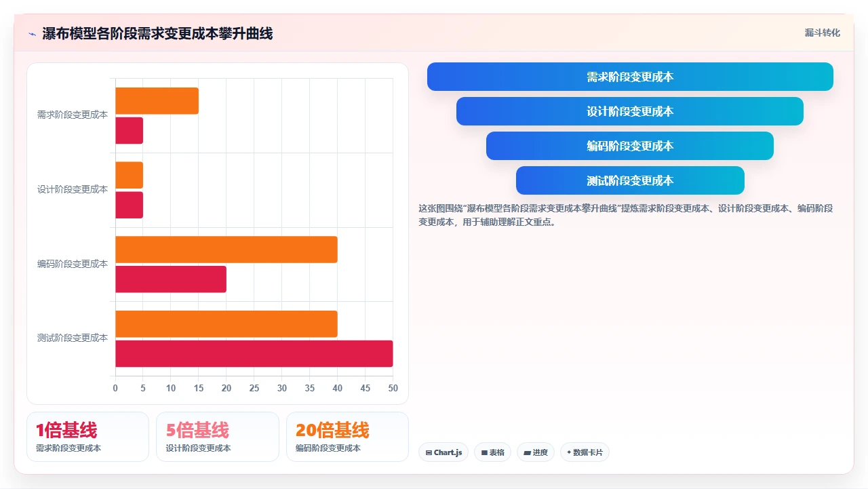
Task: Click the orange bar for 编码阶段变更成本
Action: pos(226,250)
